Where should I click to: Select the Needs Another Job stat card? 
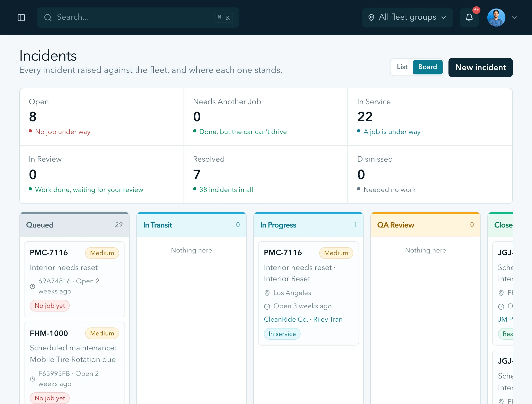click(x=266, y=117)
